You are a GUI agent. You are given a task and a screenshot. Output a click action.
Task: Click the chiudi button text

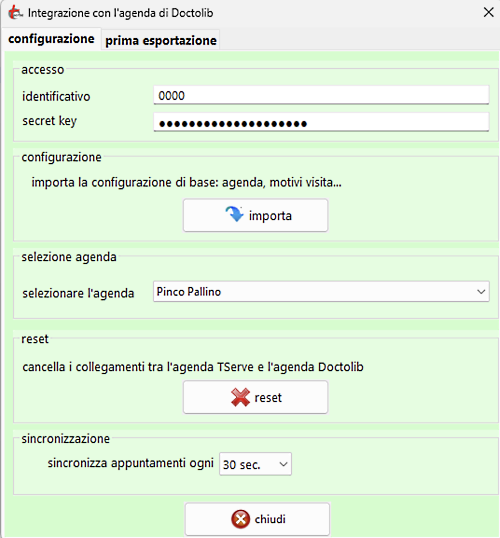(x=270, y=519)
